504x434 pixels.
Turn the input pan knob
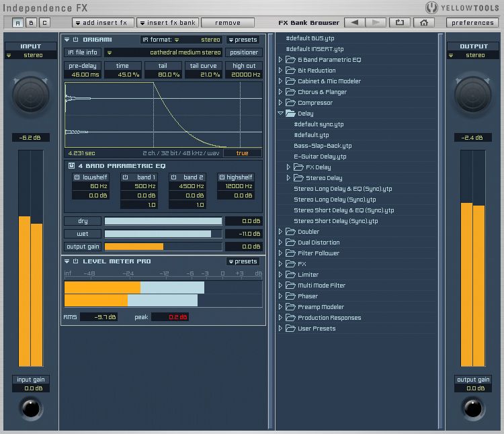point(30,95)
